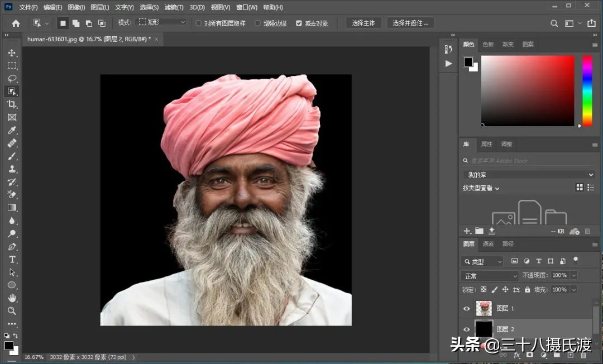The height and width of the screenshot is (364, 603).
Task: Switch to the 通道 channels tab
Action: pos(488,244)
